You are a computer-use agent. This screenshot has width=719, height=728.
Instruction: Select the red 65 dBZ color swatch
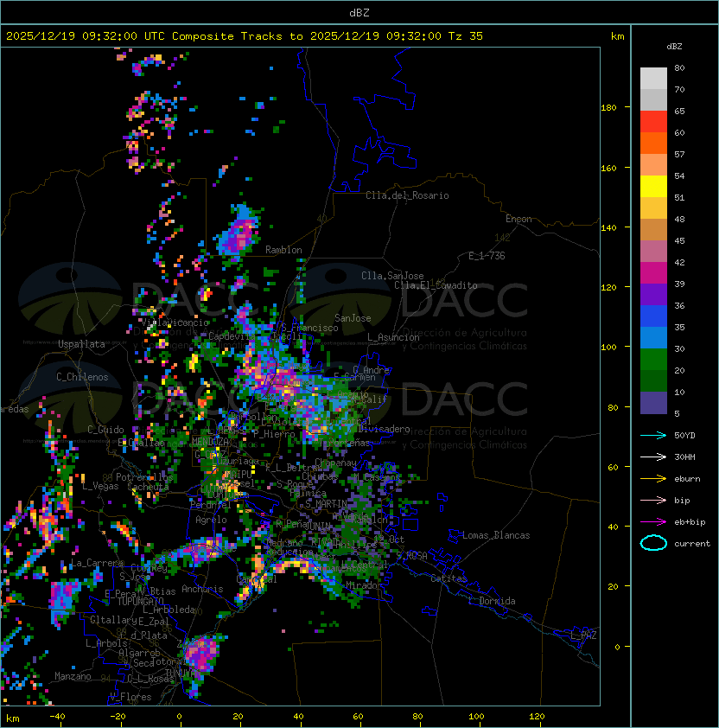653,122
